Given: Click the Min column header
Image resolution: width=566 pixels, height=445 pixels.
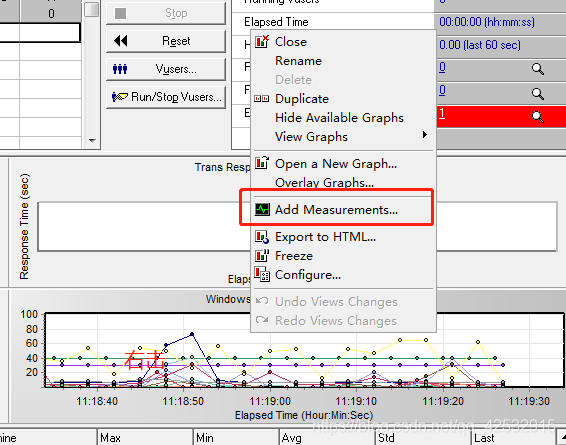Looking at the screenshot, I should click(236, 437).
